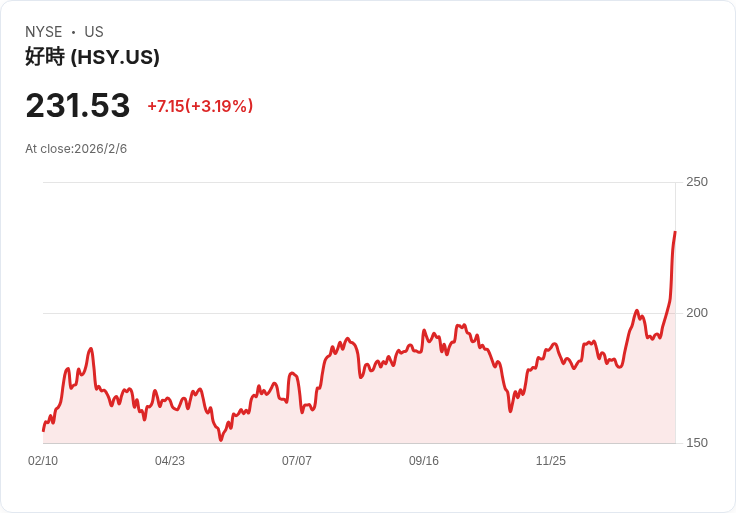Click the lowest dip of the chart line
The width and height of the screenshot is (736, 513).
tap(221, 440)
